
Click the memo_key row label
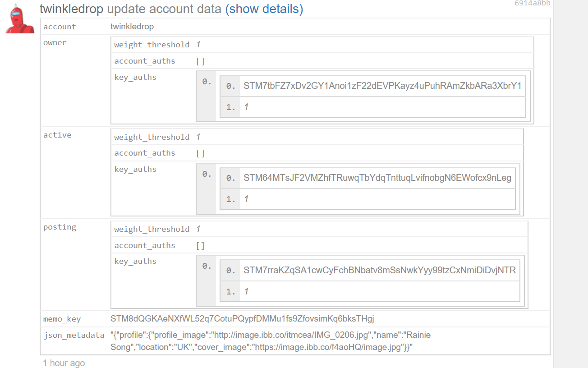62,319
